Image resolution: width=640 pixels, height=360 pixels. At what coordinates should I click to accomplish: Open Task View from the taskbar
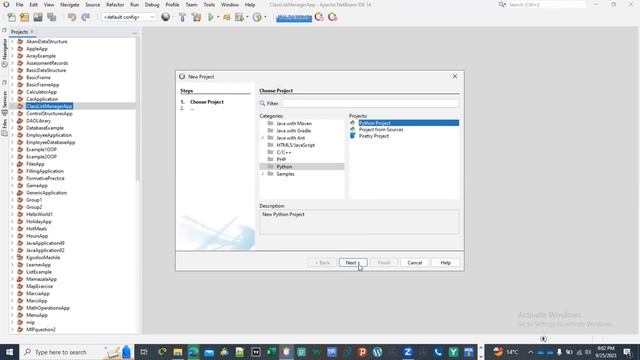coord(144,352)
